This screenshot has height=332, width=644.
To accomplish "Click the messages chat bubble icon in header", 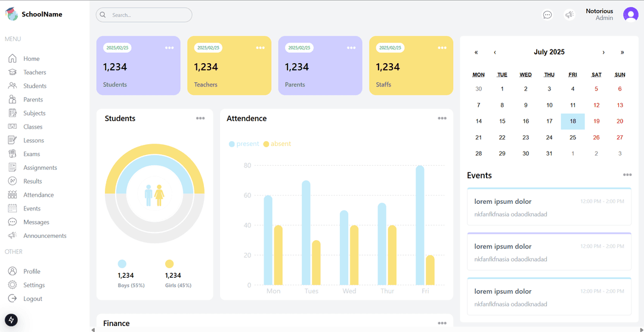I will (547, 15).
